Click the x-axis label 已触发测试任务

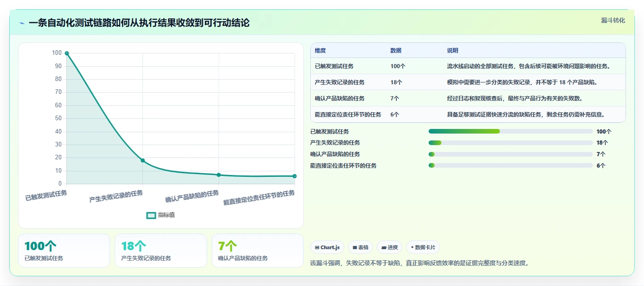(x=46, y=196)
